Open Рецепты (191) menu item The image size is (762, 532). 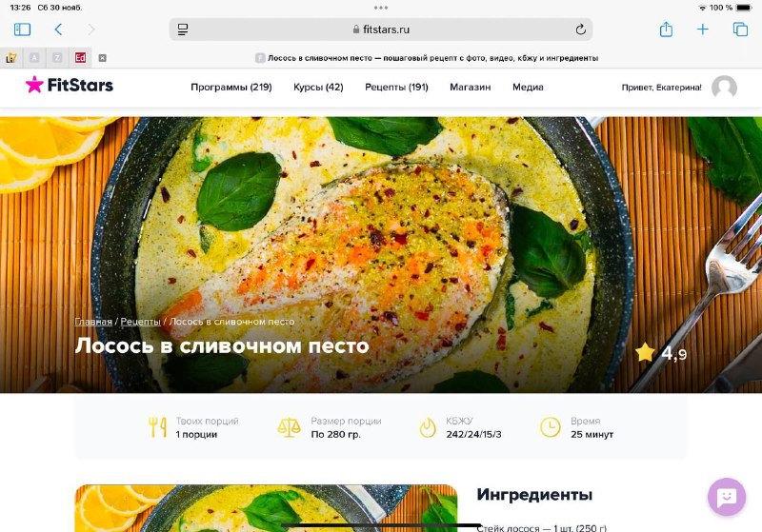(x=396, y=88)
